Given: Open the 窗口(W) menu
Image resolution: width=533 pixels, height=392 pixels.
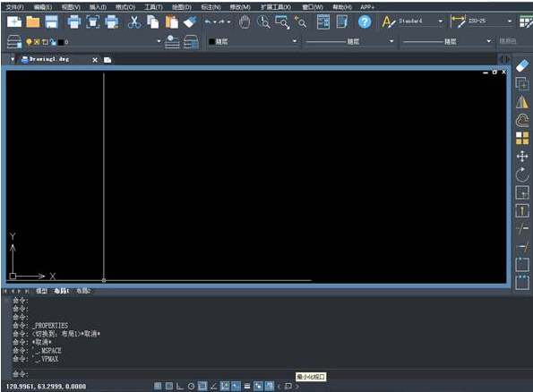Looking at the screenshot, I should tap(313, 7).
